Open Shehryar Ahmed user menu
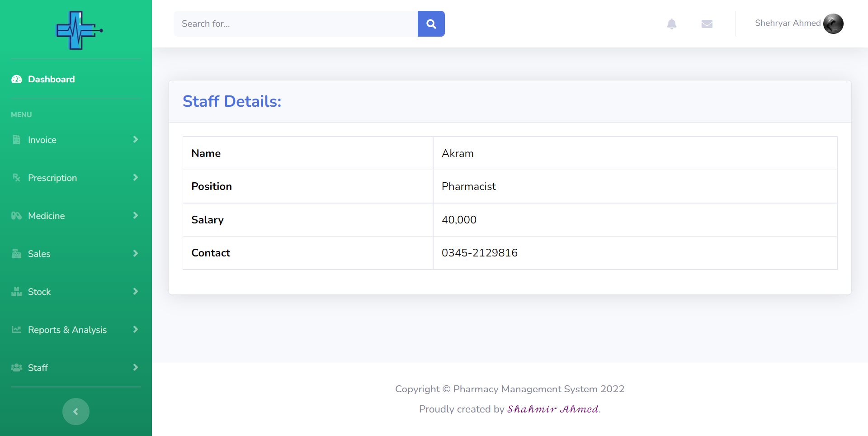Viewport: 868px width, 436px height. tap(788, 23)
